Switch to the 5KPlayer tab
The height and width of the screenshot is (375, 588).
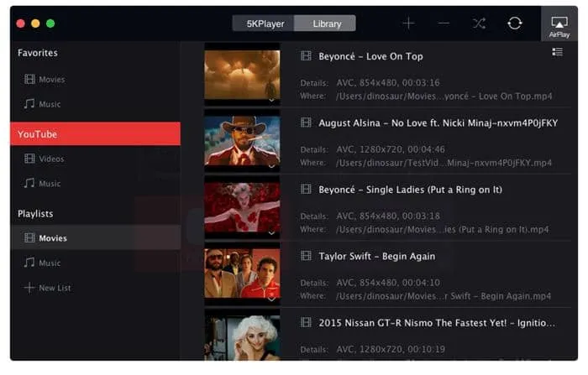[x=264, y=23]
